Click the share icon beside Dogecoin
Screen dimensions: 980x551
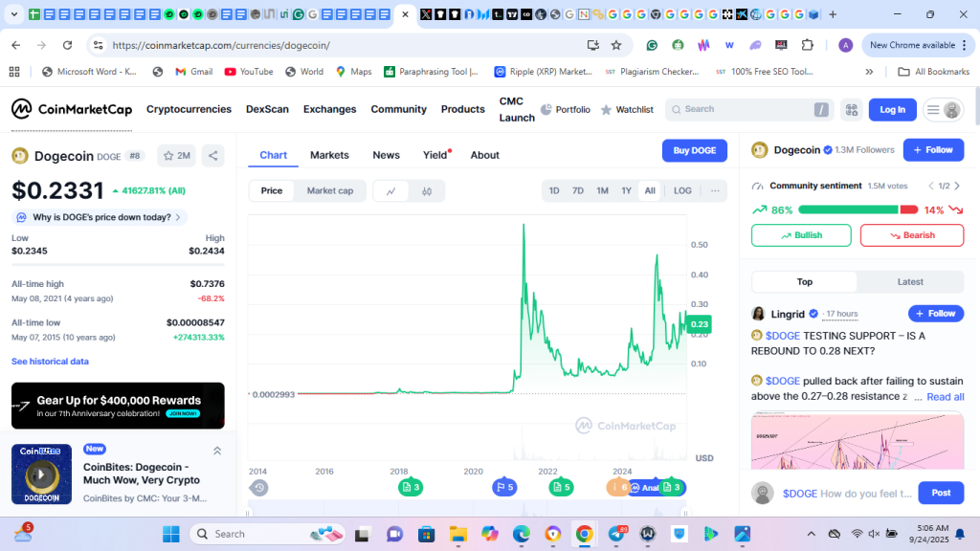[x=213, y=156]
